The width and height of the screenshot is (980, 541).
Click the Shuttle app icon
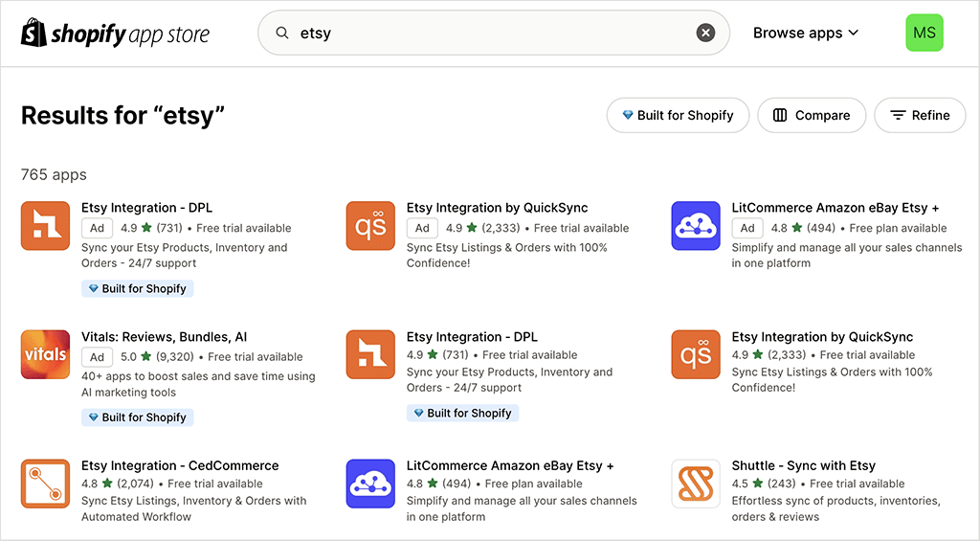click(x=696, y=484)
